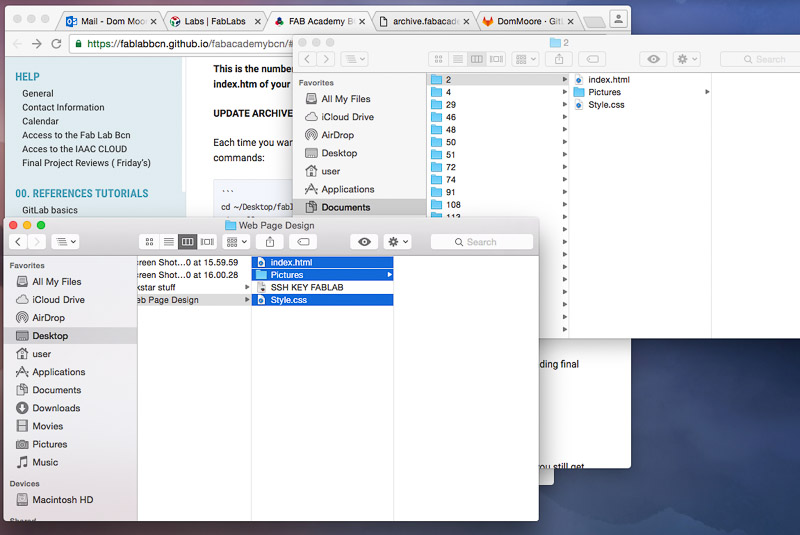
Task: Select column view in the back Finder window
Action: [x=477, y=59]
